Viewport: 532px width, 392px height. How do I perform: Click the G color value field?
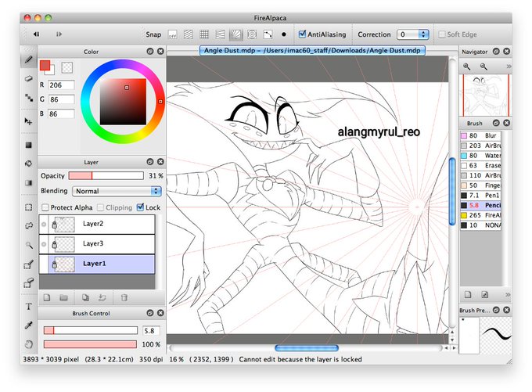pyautogui.click(x=61, y=99)
